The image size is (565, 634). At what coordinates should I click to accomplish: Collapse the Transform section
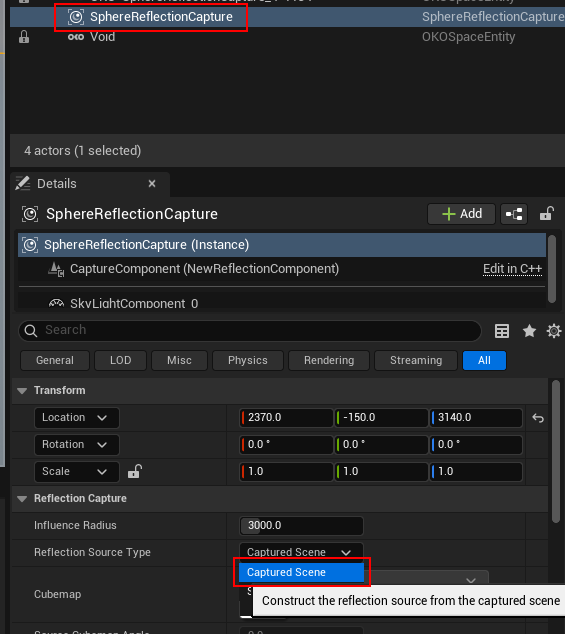[x=22, y=391]
